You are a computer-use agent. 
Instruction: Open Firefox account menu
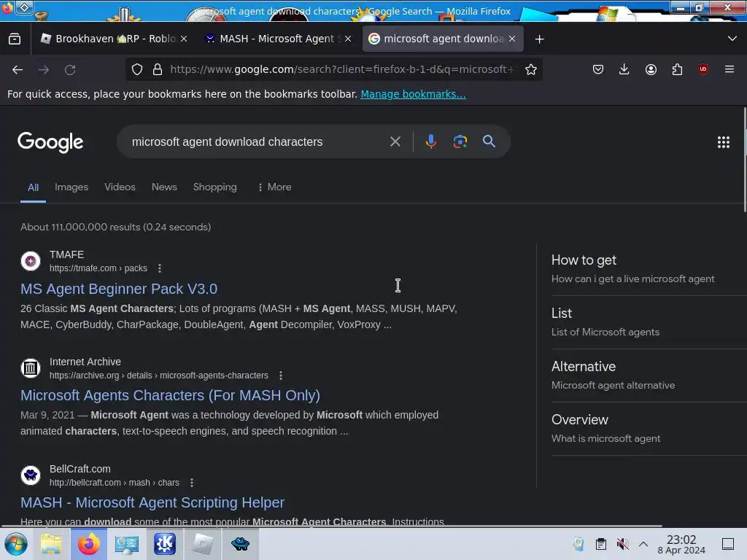(651, 69)
